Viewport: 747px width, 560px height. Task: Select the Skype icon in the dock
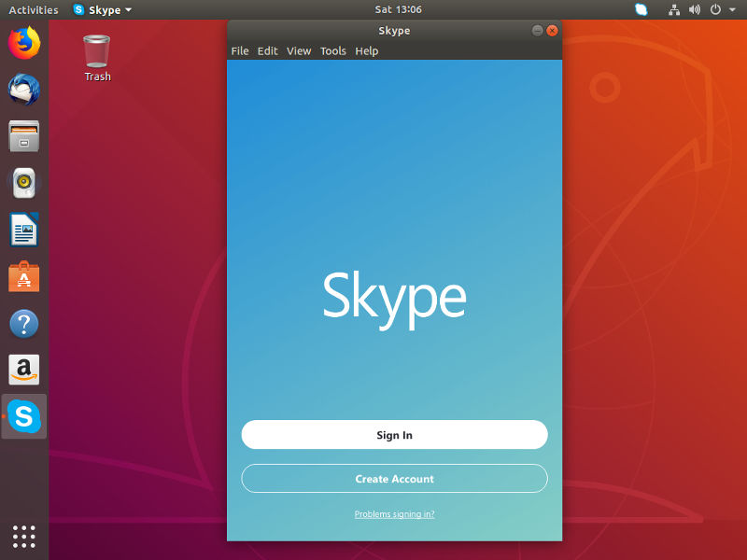(22, 416)
